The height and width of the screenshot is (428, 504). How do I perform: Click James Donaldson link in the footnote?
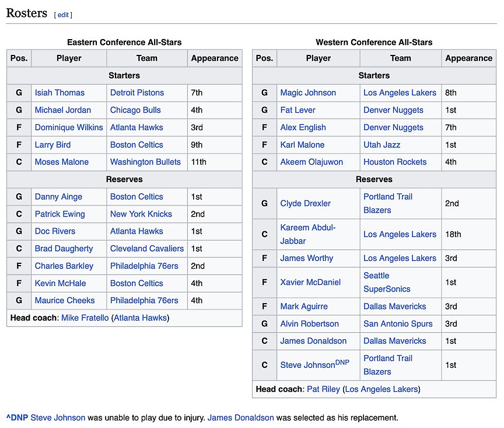241,417
